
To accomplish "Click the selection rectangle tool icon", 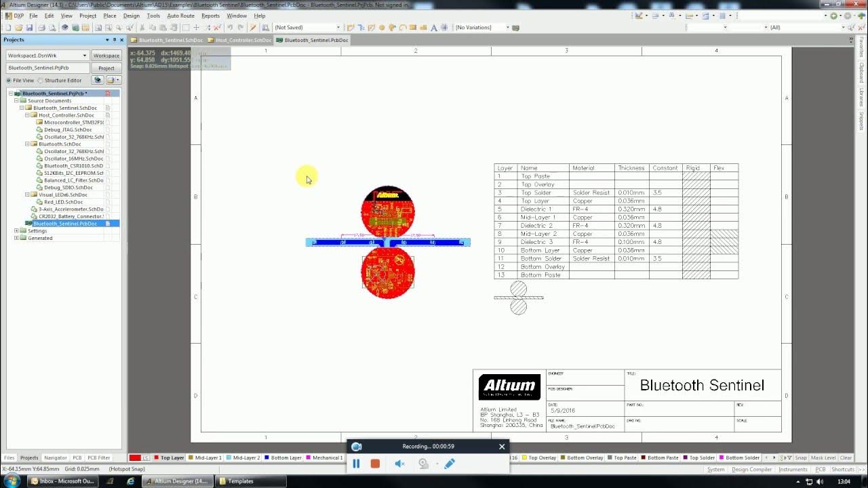I will coord(185,28).
